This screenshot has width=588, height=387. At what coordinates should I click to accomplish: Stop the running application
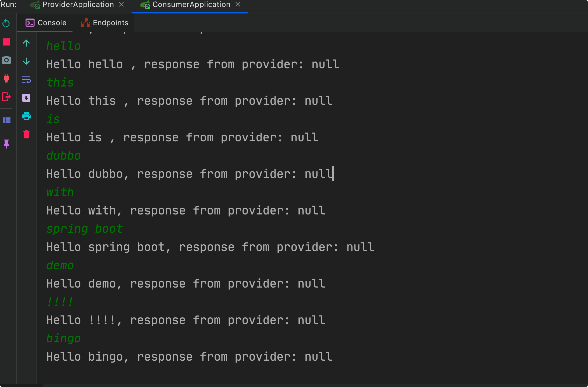coord(6,42)
